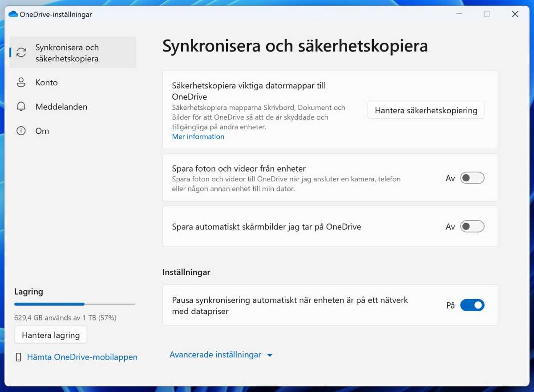The width and height of the screenshot is (534, 392).
Task: Click the 629,4 GB används text
Action: click(65, 318)
